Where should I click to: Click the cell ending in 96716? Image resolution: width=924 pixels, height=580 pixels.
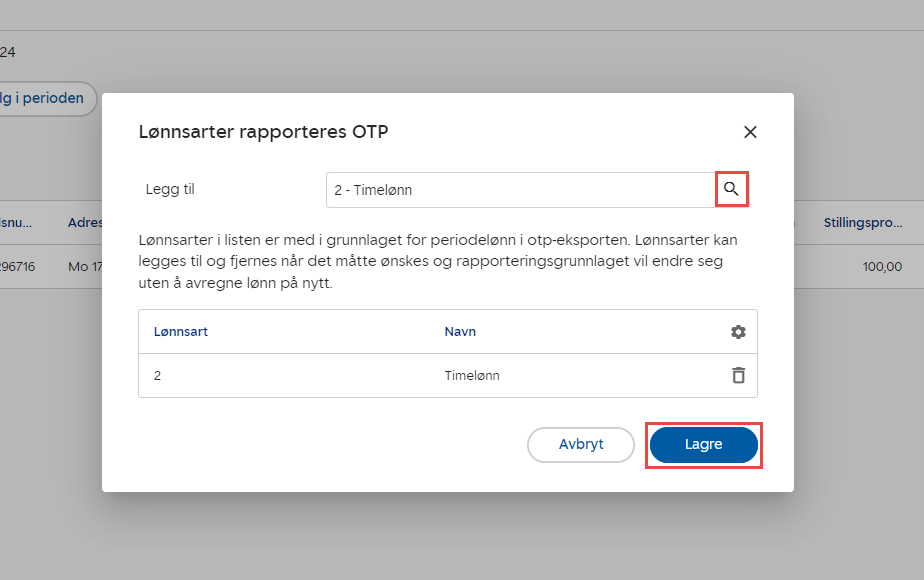click(x=20, y=267)
